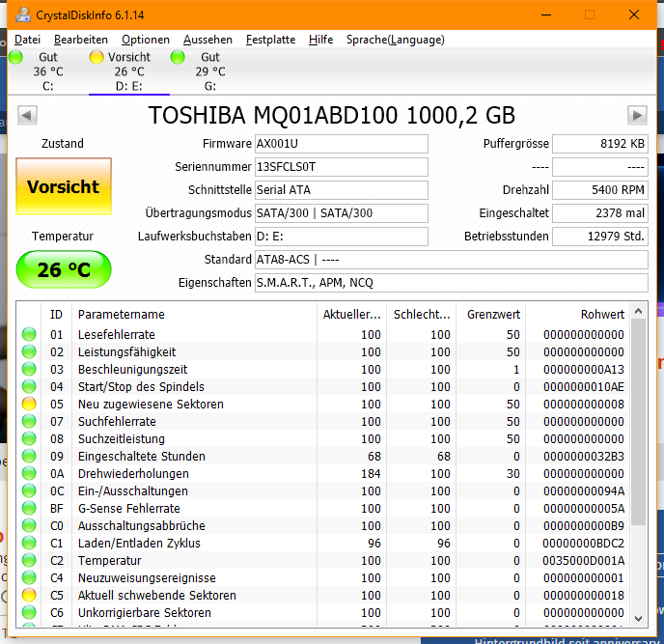The width and height of the screenshot is (664, 644).
Task: Select the green status orb for drive G:
Action: click(178, 57)
